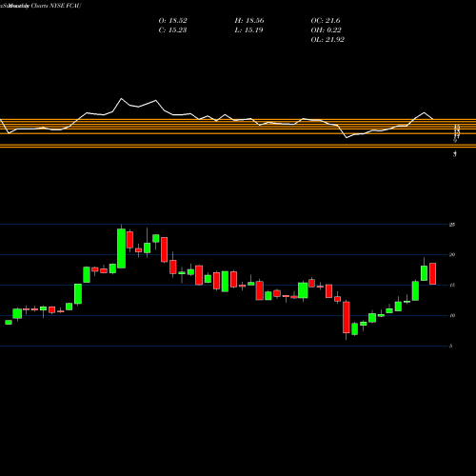Image resolution: width=476 pixels, height=476 pixels.
Task: Click the 25 price axis label
Action: (452, 225)
